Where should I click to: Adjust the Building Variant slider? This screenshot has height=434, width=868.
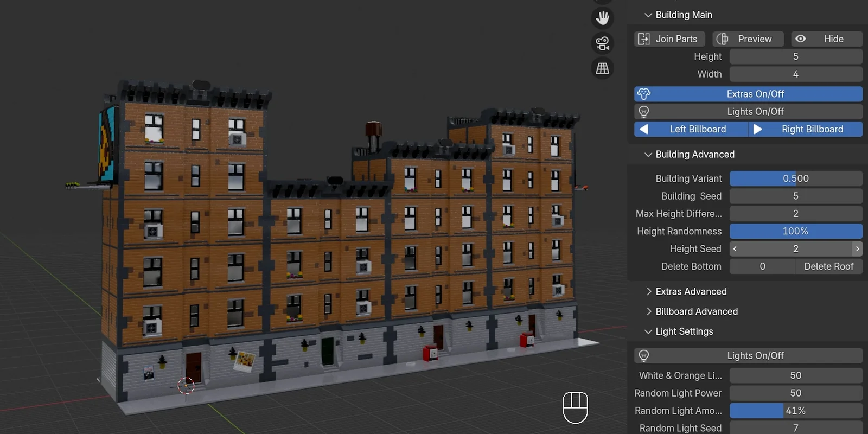(796, 178)
